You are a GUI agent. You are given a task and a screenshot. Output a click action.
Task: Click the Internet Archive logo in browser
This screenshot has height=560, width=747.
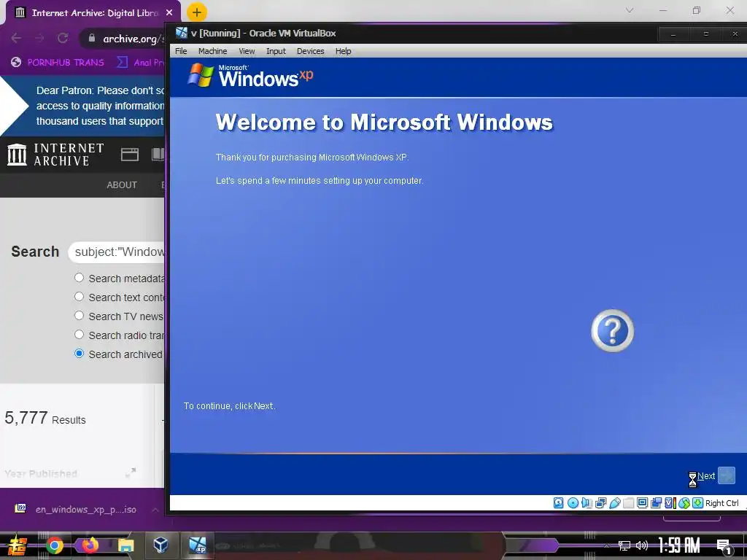pos(55,155)
